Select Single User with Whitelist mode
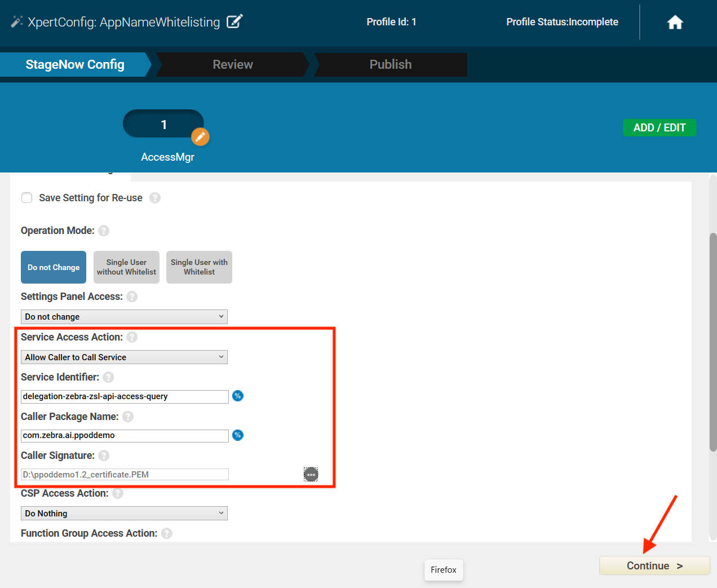Screen dimensions: 717x588 [199, 267]
